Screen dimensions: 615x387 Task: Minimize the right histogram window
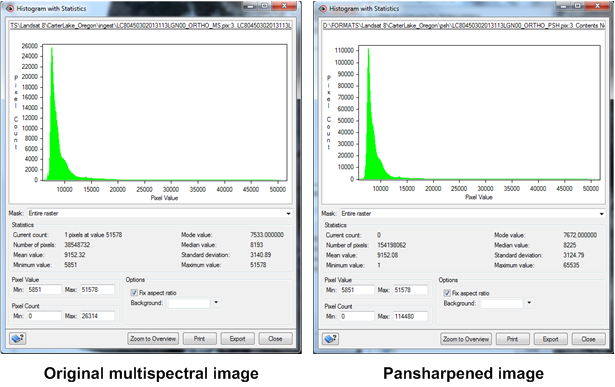563,6
